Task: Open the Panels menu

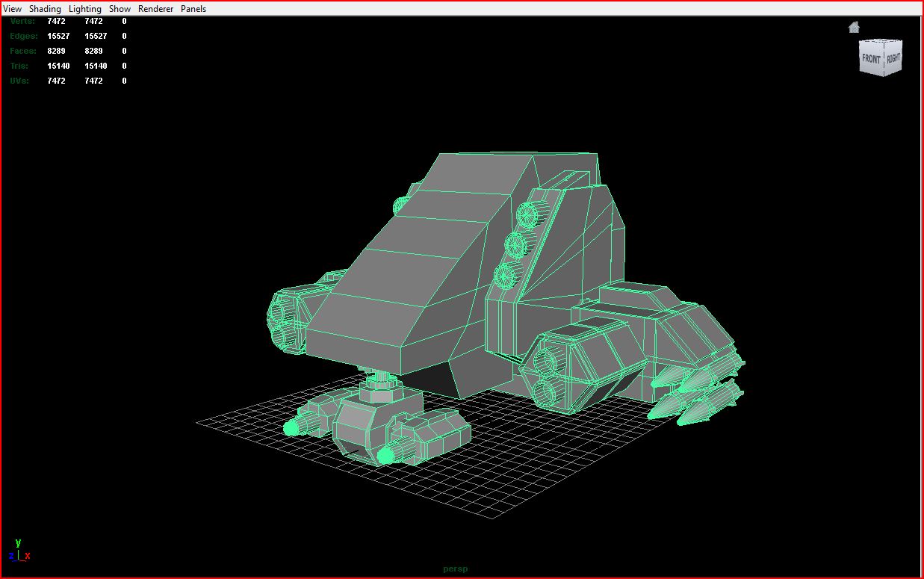Action: (193, 9)
